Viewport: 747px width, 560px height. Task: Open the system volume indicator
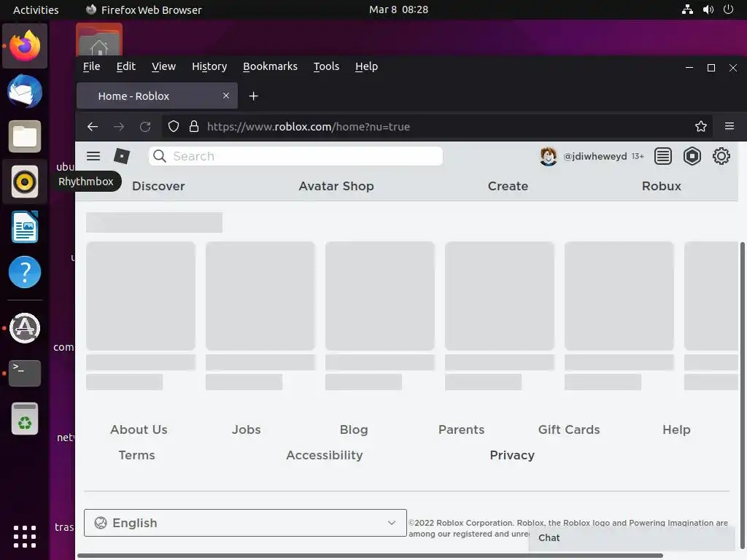[708, 9]
